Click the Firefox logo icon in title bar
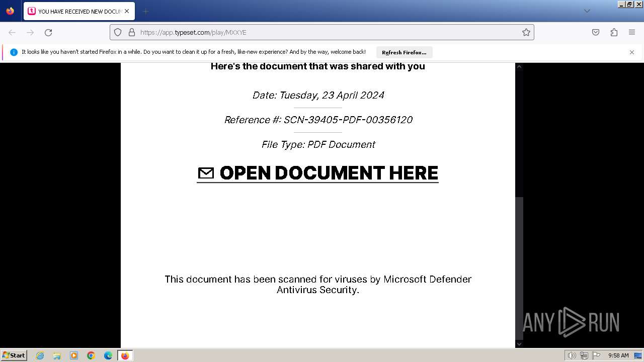Image resolution: width=644 pixels, height=362 pixels. click(10, 11)
